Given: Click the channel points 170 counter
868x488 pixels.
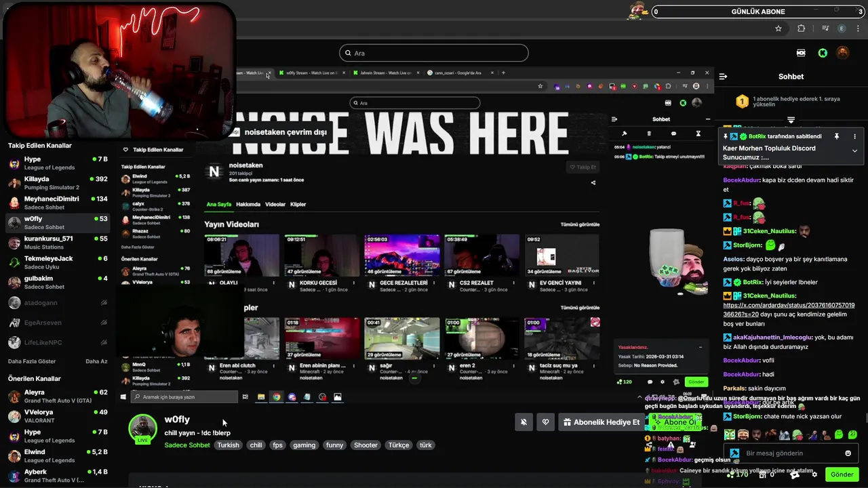Looking at the screenshot, I should tap(737, 474).
